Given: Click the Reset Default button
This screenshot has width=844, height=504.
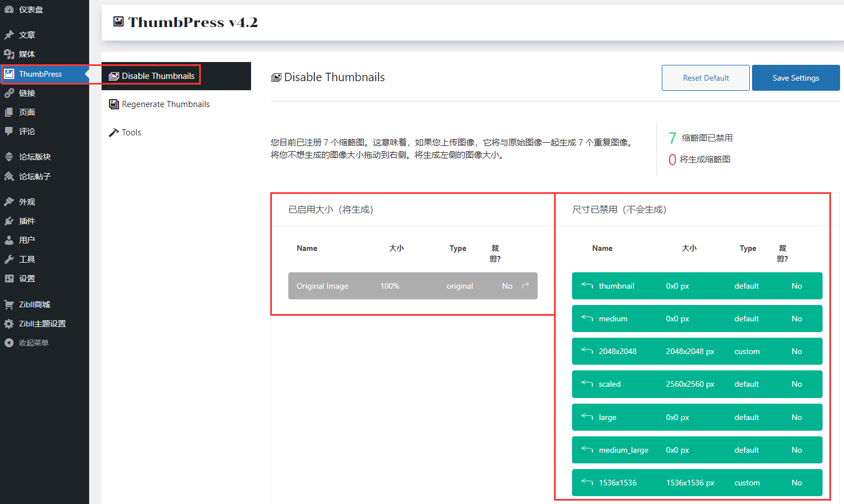Looking at the screenshot, I should click(x=705, y=78).
